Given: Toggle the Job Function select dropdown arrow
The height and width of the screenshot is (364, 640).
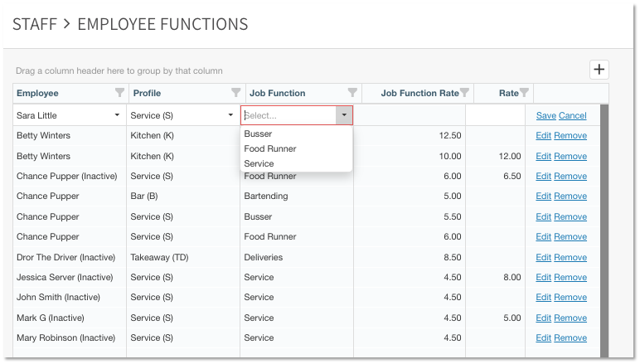Looking at the screenshot, I should click(x=344, y=115).
